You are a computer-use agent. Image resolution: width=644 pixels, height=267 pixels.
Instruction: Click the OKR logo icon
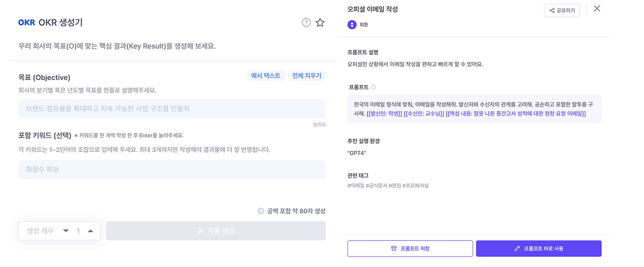26,23
